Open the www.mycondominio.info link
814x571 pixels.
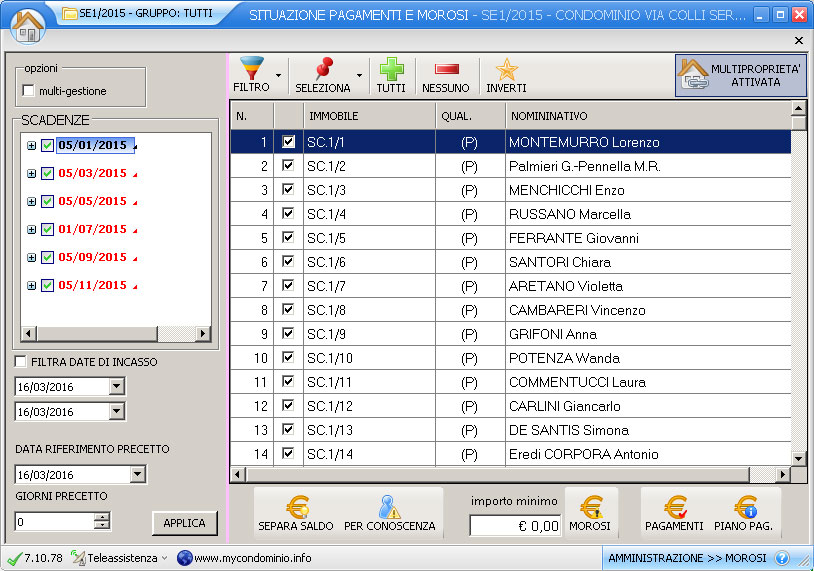[x=243, y=558]
